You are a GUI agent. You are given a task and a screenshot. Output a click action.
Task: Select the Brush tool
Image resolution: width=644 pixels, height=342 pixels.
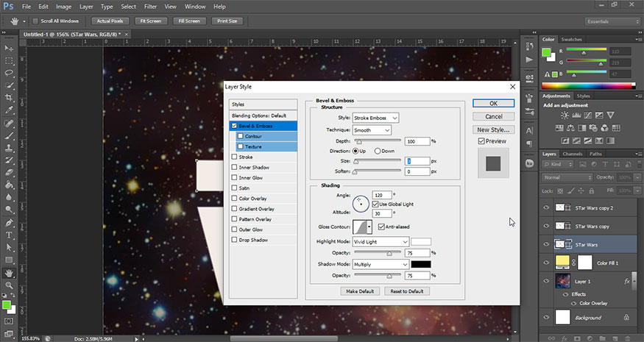[9, 135]
